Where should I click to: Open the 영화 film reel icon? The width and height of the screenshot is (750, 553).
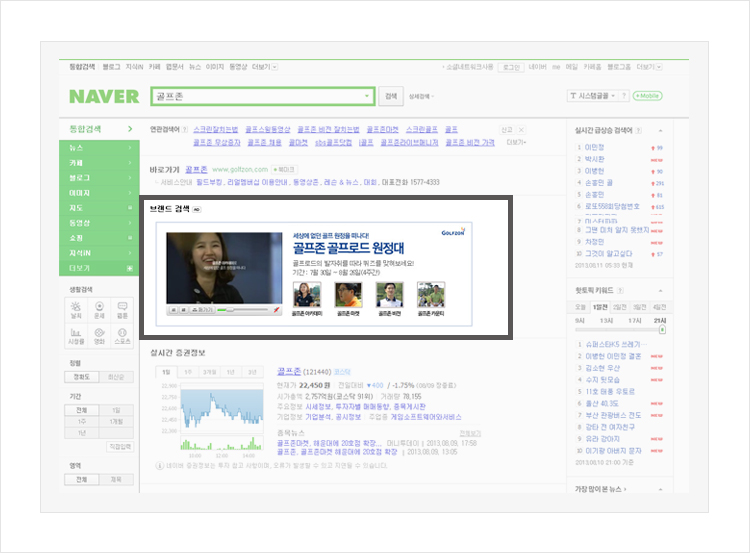pyautogui.click(x=99, y=335)
